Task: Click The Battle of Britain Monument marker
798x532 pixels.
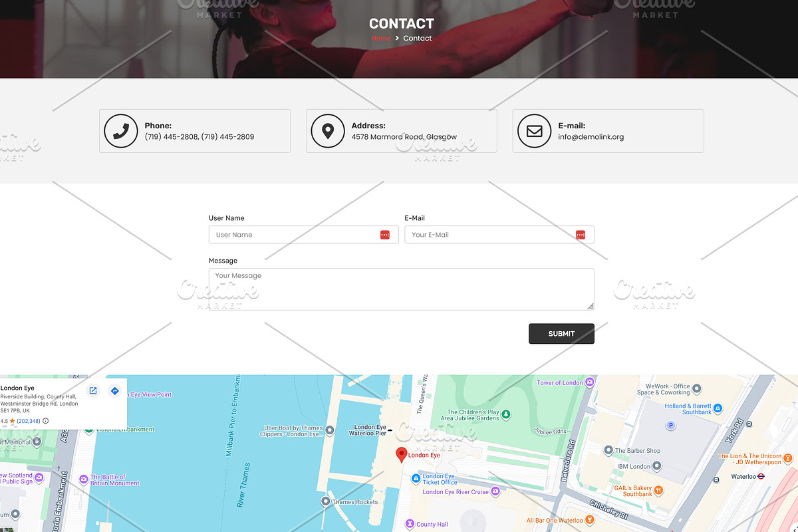Action: [x=84, y=479]
